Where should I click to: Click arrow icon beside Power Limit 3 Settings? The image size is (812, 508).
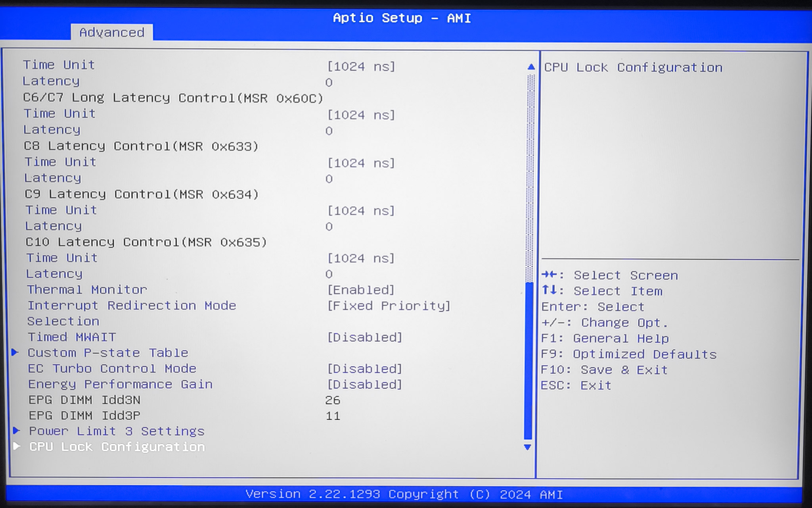(16, 431)
